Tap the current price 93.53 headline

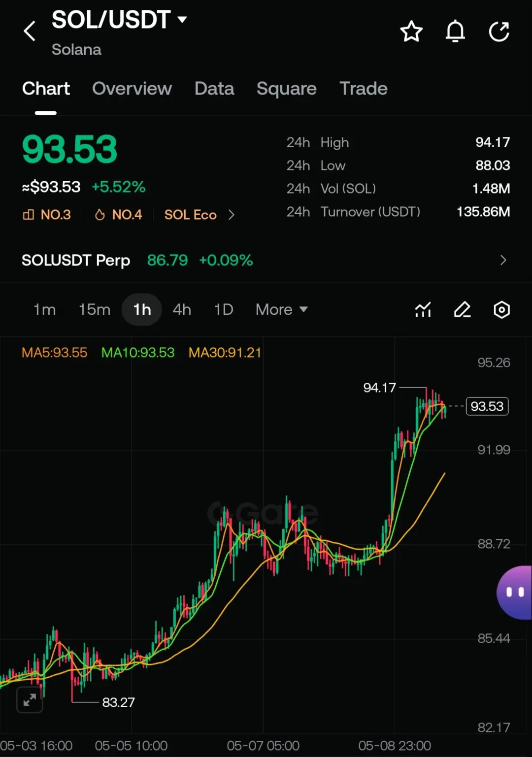69,149
